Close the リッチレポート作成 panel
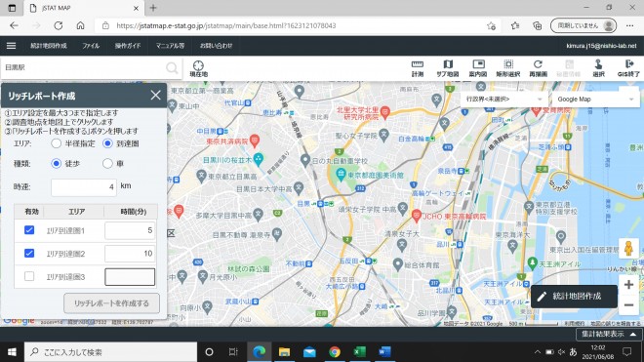Screen dimensions: 644x362 156,96
